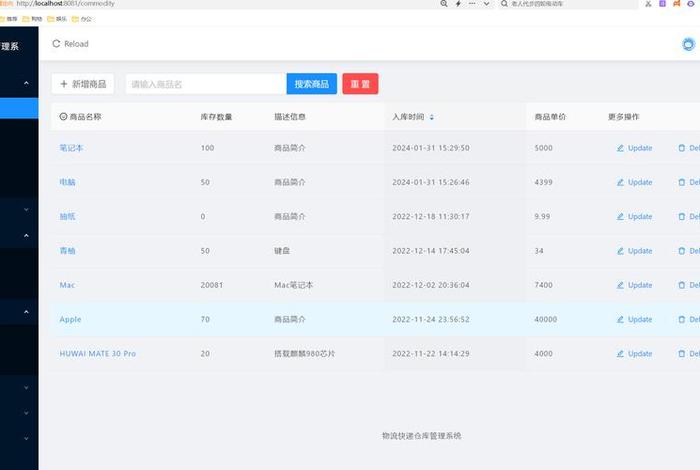
Task: Open the HUWAI MATE 30 Pro link
Action: pyautogui.click(x=98, y=354)
